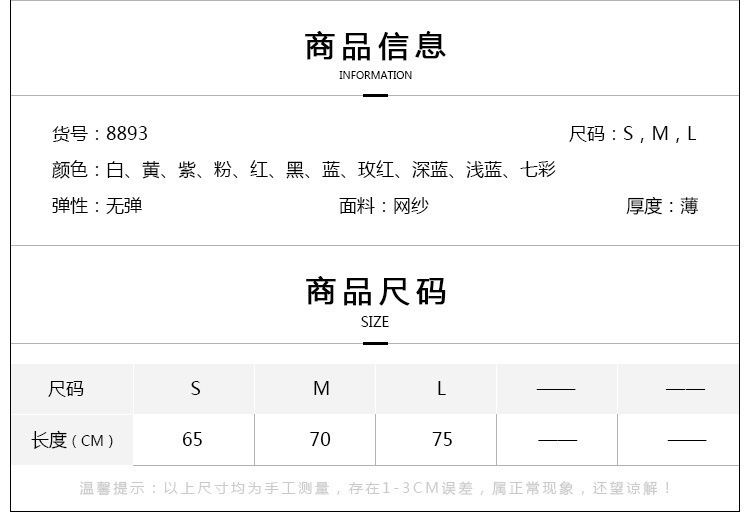Click the 温馨提示 footer note

click(375, 488)
